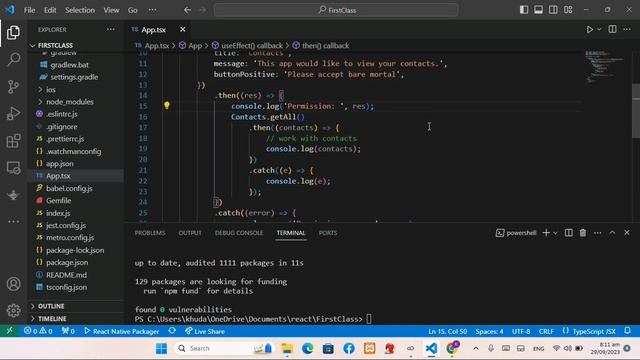This screenshot has height=360, width=640.
Task: Click the editor vertical scrollbar
Action: click(636, 111)
